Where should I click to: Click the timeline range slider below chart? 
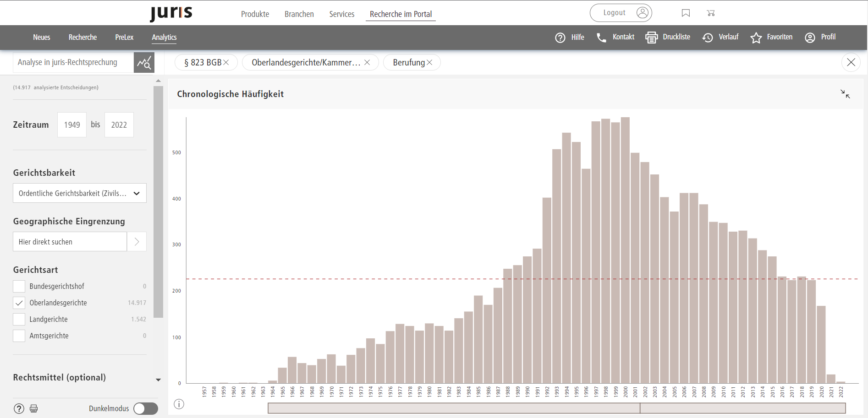(x=556, y=408)
